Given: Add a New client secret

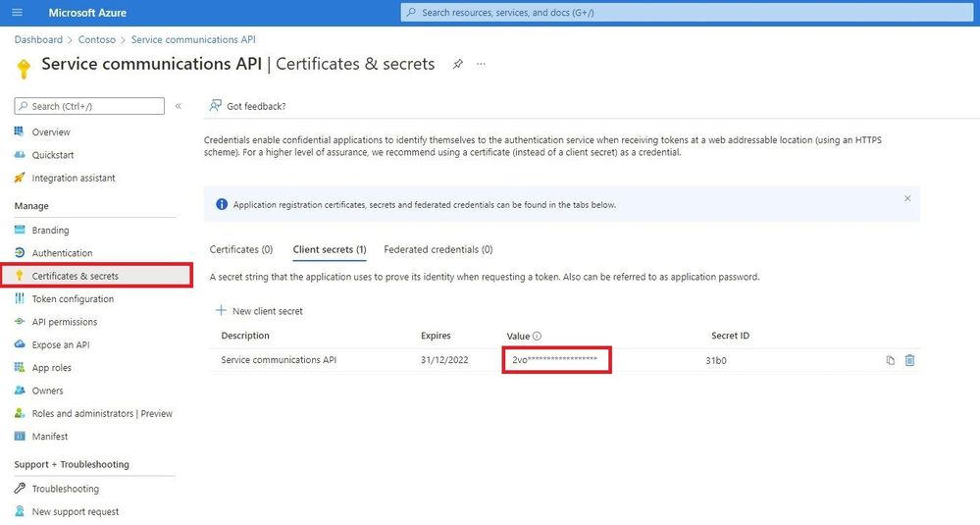Looking at the screenshot, I should (259, 311).
